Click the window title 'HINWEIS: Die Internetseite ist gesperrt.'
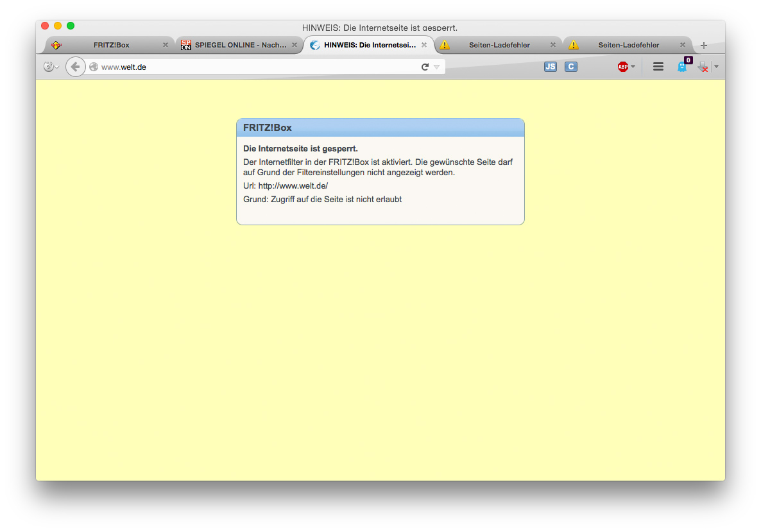The image size is (761, 532). click(x=379, y=28)
